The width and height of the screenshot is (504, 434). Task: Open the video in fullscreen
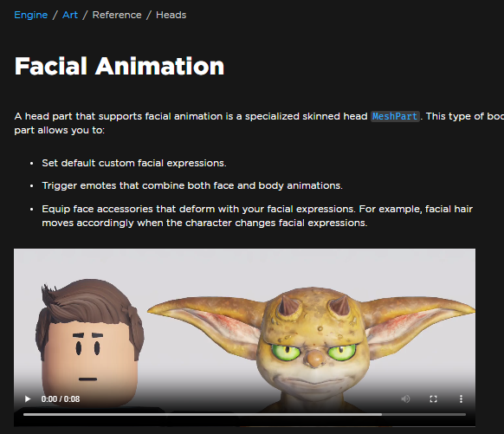(433, 399)
